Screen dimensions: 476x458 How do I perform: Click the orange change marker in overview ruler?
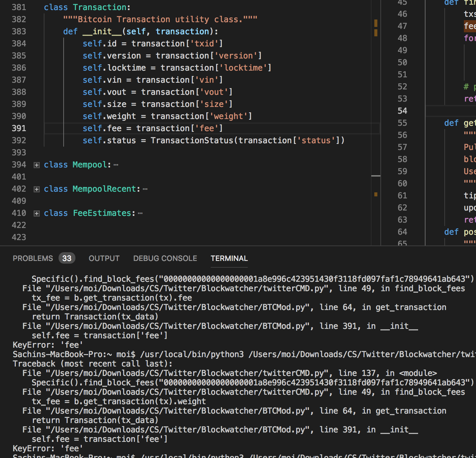[x=376, y=24]
